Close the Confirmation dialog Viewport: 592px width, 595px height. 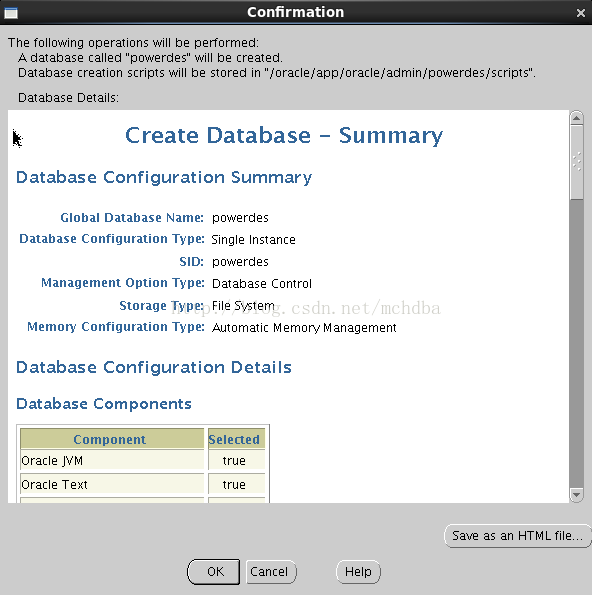coord(581,13)
